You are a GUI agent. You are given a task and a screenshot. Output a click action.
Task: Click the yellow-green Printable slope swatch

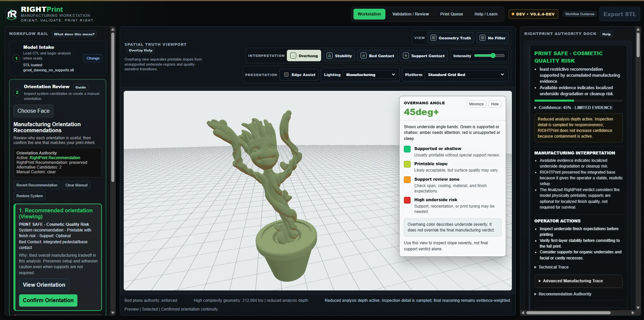click(x=407, y=164)
